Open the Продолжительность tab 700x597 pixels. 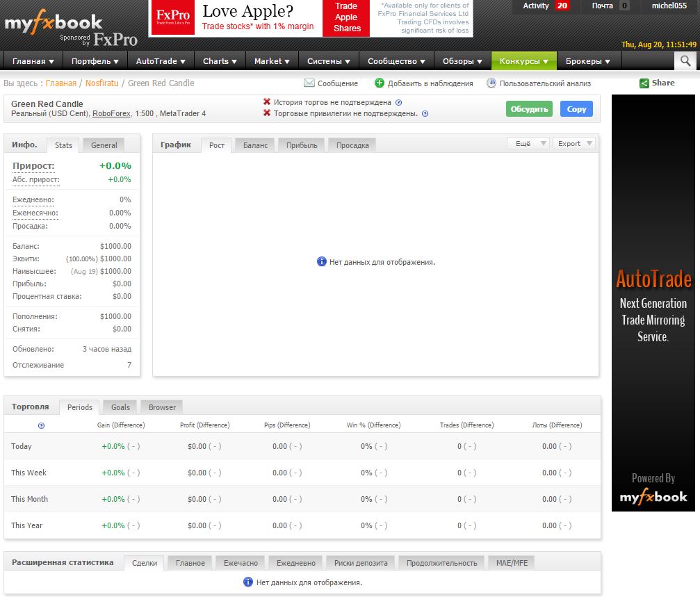tap(441, 563)
